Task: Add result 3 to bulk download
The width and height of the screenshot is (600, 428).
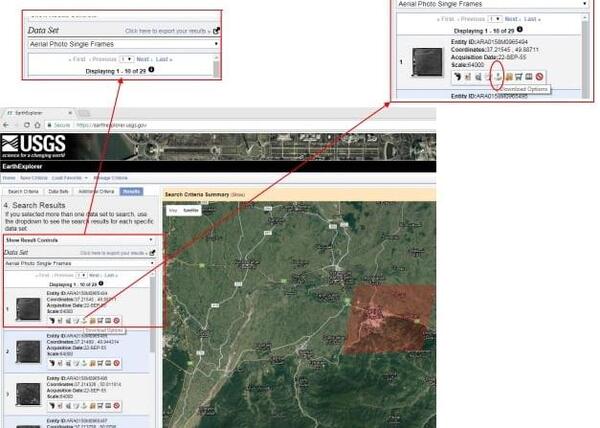Action: [x=92, y=405]
